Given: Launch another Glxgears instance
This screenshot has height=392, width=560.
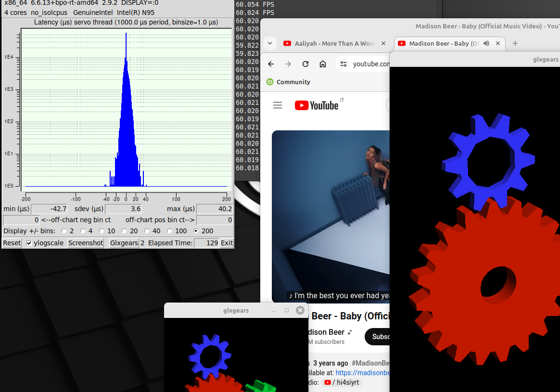Looking at the screenshot, I should pyautogui.click(x=124, y=243).
